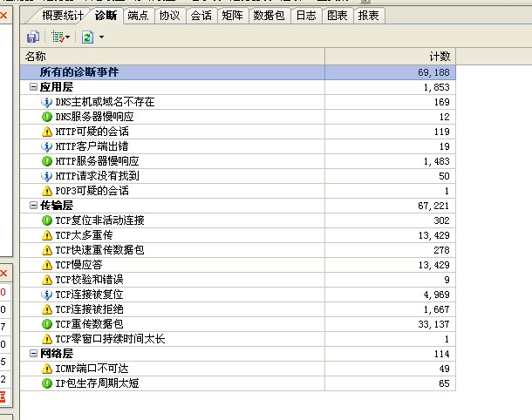Click green icon of IP包生存周期太短

pyautogui.click(x=46, y=383)
